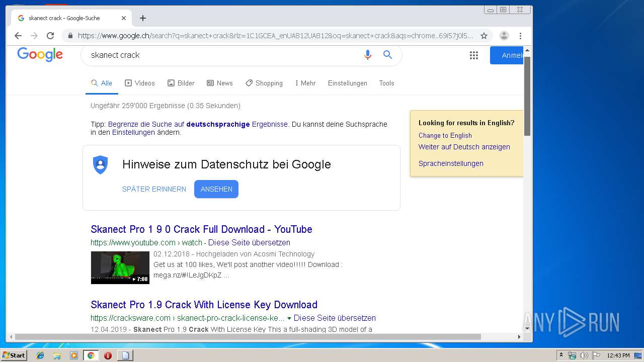This screenshot has height=362, width=644.
Task: Open the Windows Start button
Action: 14,355
